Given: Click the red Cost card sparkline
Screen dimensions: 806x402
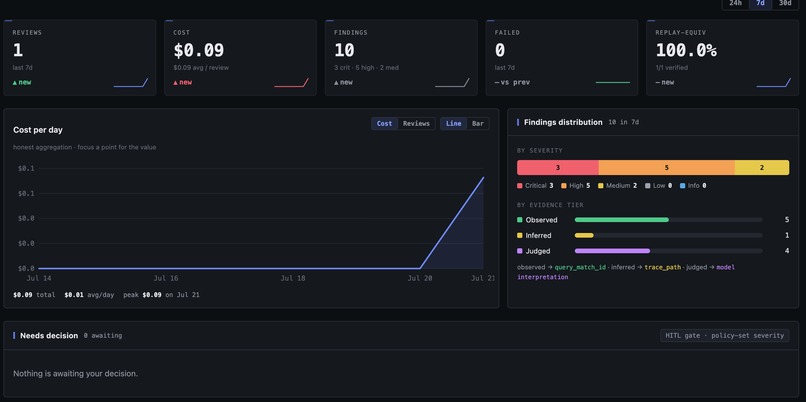Looking at the screenshot, I should pyautogui.click(x=291, y=82).
